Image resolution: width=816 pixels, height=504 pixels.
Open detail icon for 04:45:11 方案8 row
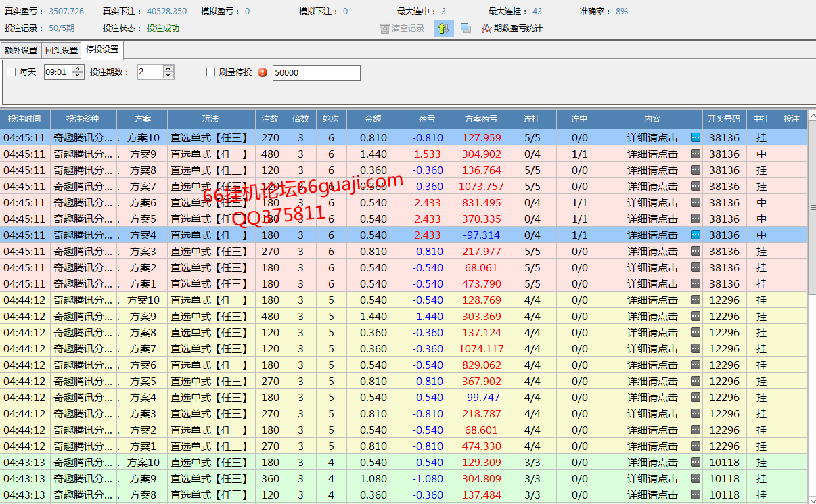tap(696, 170)
